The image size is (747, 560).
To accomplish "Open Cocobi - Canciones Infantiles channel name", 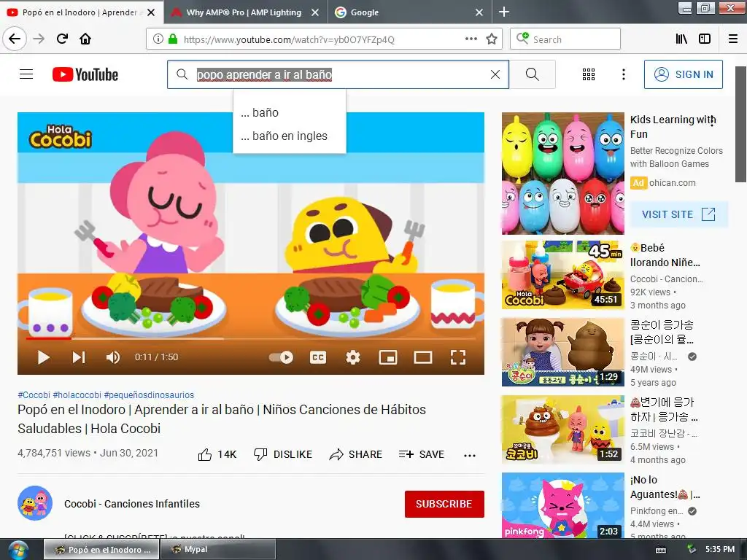I will tap(132, 504).
